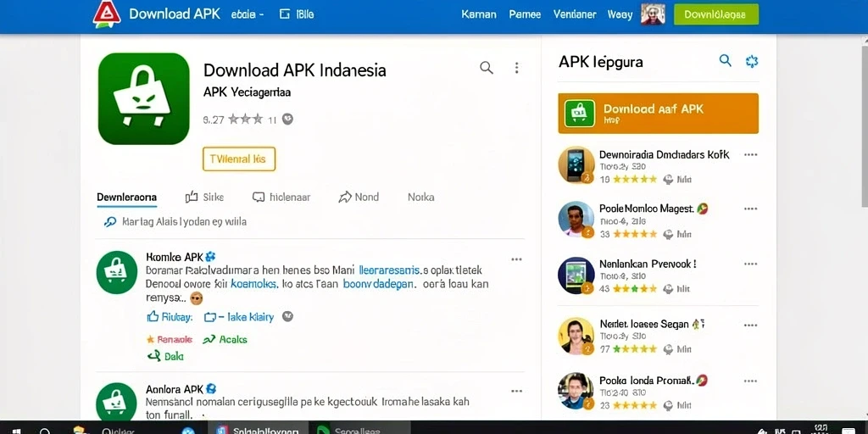This screenshot has height=434, width=868.
Task: Click the settings gear in APK lepgura panel
Action: tap(752, 61)
